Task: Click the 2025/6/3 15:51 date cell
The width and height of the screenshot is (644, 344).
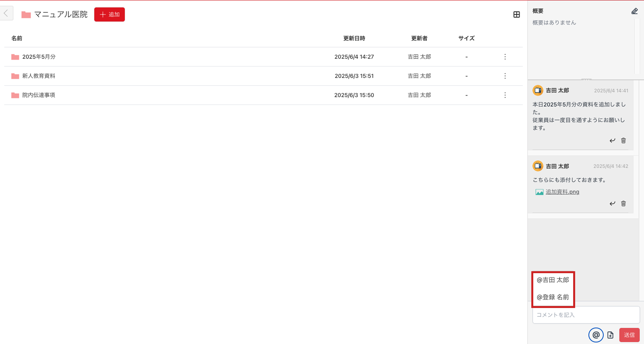Action: pyautogui.click(x=354, y=76)
